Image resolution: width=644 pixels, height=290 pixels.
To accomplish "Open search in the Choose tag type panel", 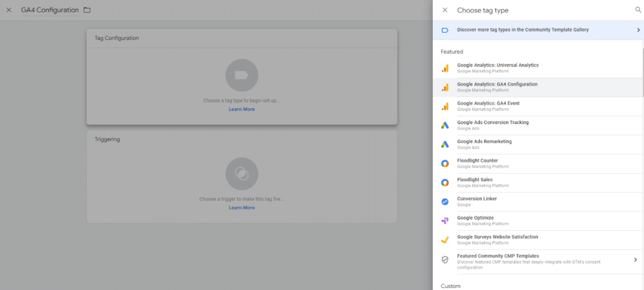I will [x=638, y=10].
